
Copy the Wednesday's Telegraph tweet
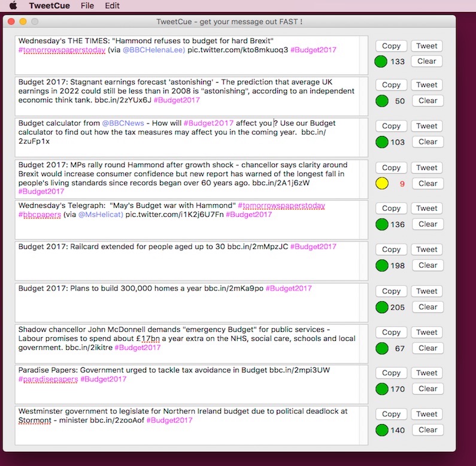click(x=391, y=208)
